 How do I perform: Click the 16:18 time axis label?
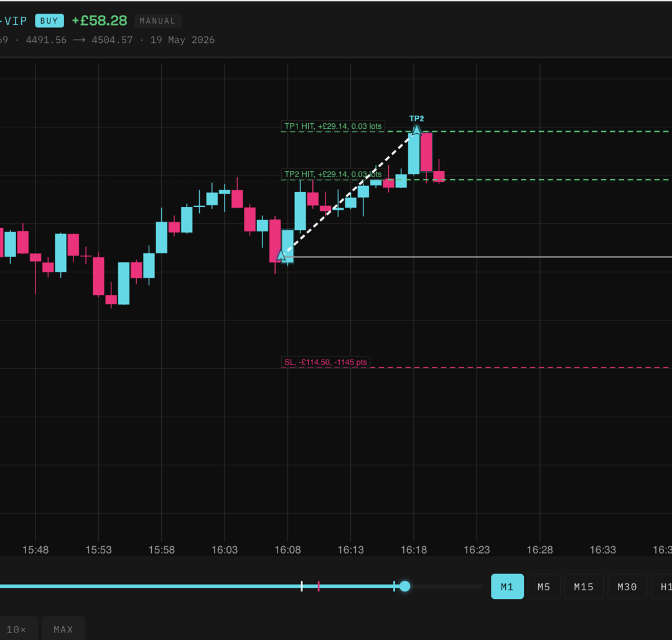tap(414, 550)
